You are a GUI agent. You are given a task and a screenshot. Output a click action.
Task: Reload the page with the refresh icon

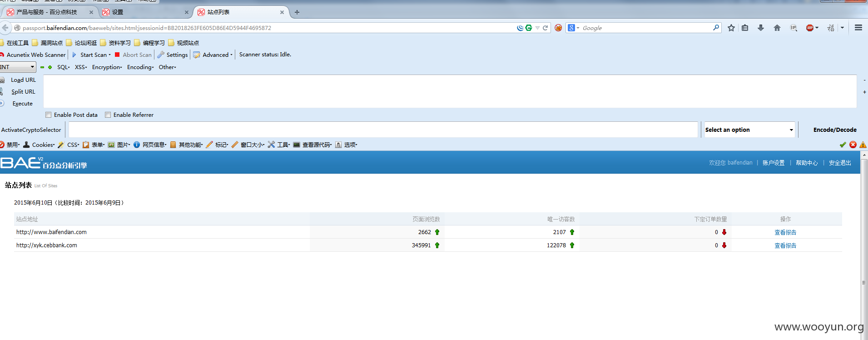(x=545, y=28)
